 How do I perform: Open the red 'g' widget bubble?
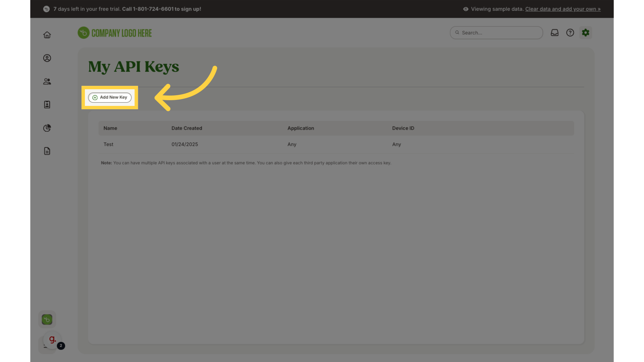pyautogui.click(x=52, y=340)
